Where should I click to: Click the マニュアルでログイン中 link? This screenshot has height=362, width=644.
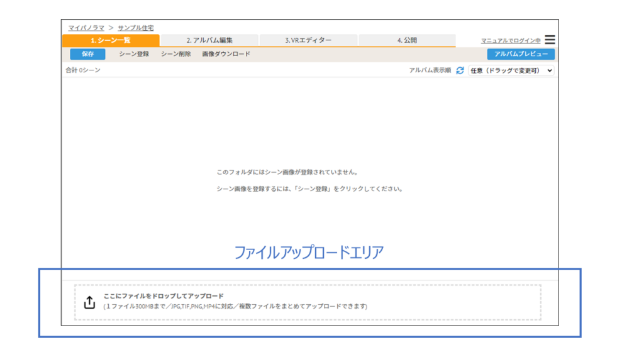pos(511,41)
